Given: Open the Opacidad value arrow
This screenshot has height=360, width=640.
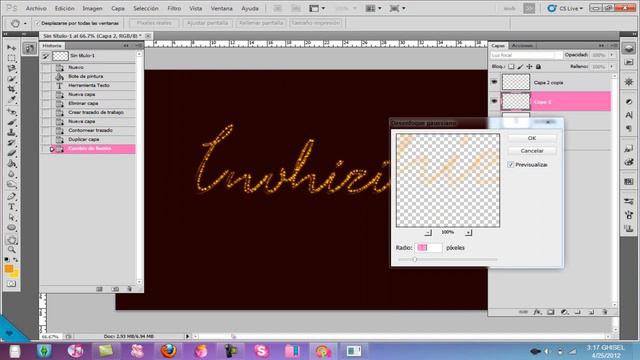Looking at the screenshot, I should point(611,55).
